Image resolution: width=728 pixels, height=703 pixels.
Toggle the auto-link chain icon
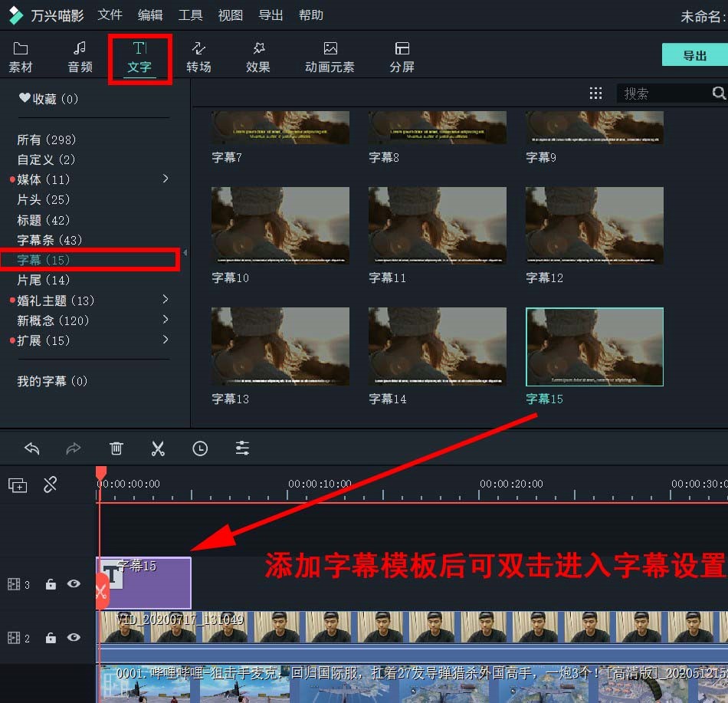(x=50, y=485)
